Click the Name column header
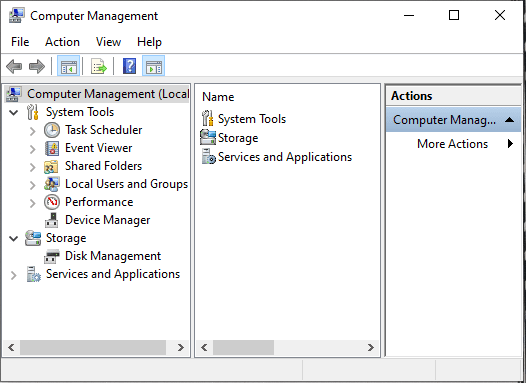 (x=218, y=97)
